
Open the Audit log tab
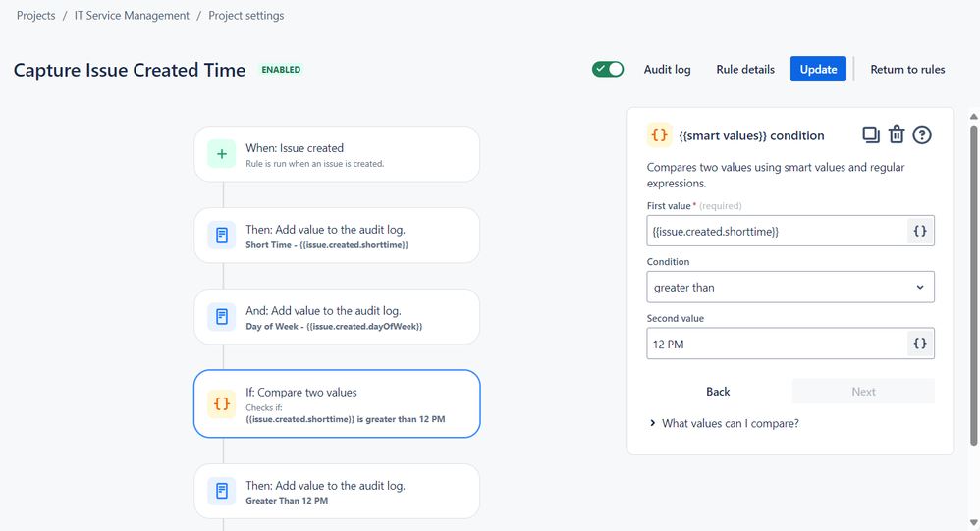point(667,70)
